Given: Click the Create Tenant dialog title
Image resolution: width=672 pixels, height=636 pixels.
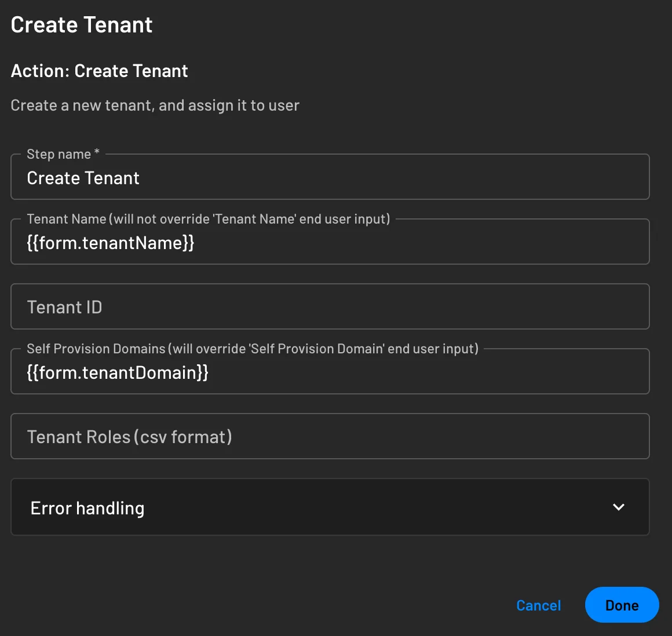Looking at the screenshot, I should 81,24.
